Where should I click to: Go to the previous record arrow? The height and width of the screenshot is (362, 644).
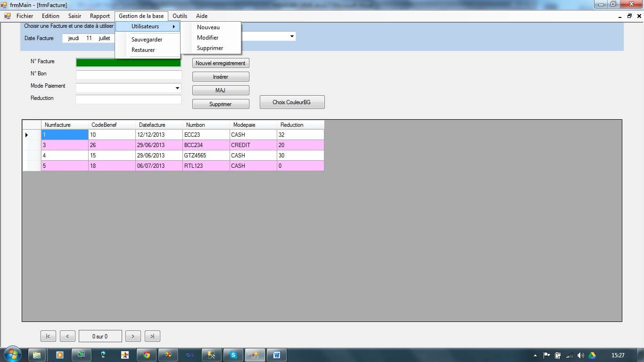[67, 336]
